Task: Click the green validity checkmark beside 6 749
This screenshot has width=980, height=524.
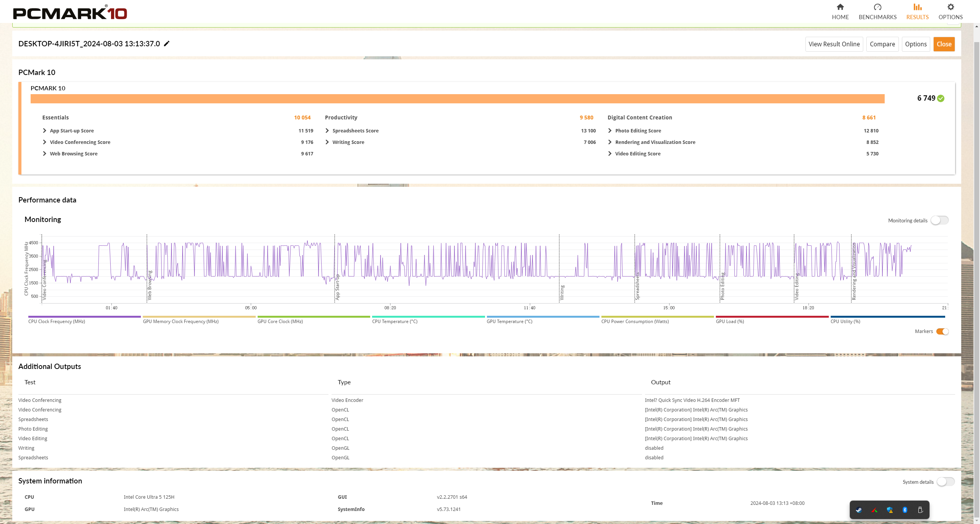Action: click(941, 98)
